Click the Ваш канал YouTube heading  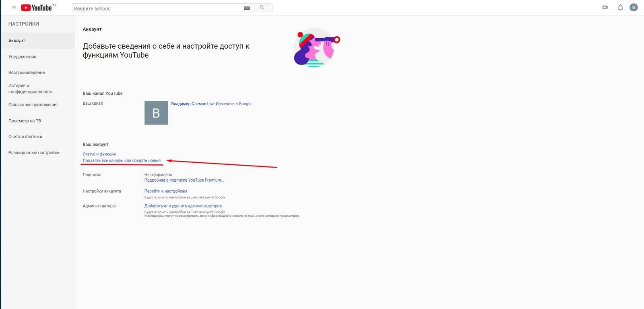tap(103, 93)
